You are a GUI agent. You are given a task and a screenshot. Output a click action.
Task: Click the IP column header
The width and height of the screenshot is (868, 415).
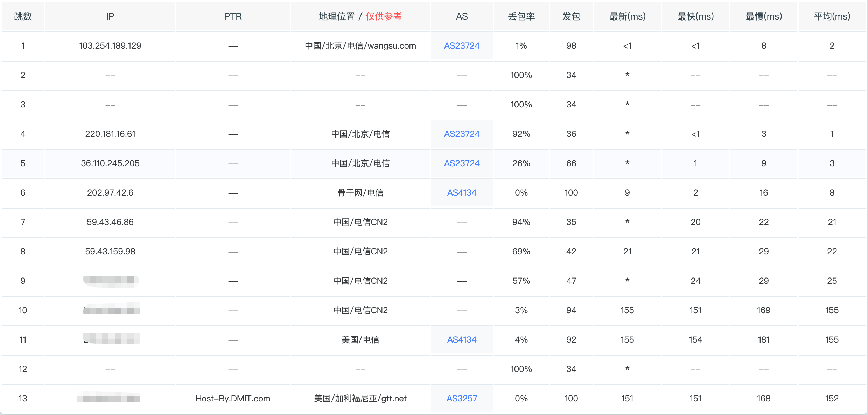(x=110, y=16)
